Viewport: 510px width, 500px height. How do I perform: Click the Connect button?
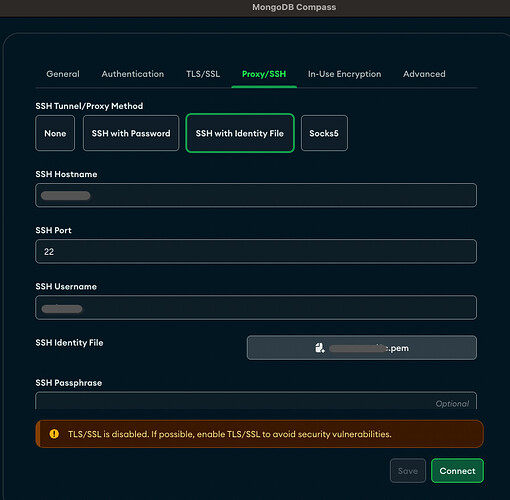457,471
